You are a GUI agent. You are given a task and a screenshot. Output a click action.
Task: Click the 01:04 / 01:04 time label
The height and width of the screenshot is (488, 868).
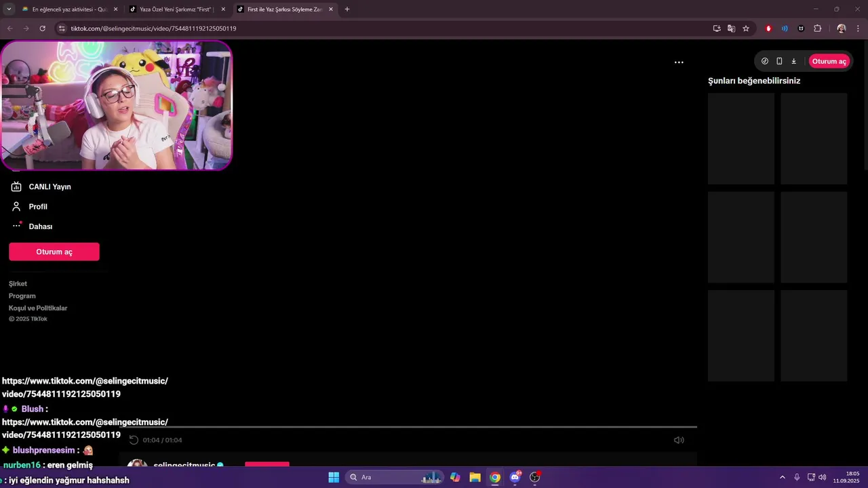tap(162, 440)
